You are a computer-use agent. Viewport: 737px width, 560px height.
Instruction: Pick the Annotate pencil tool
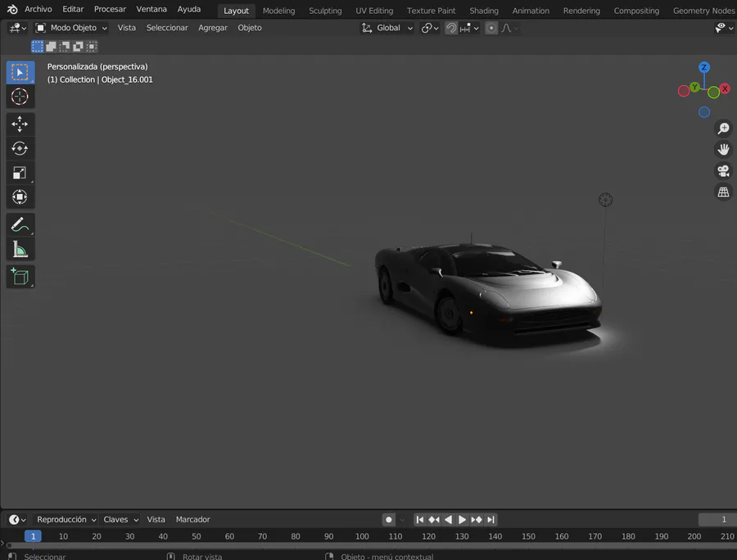(x=20, y=224)
